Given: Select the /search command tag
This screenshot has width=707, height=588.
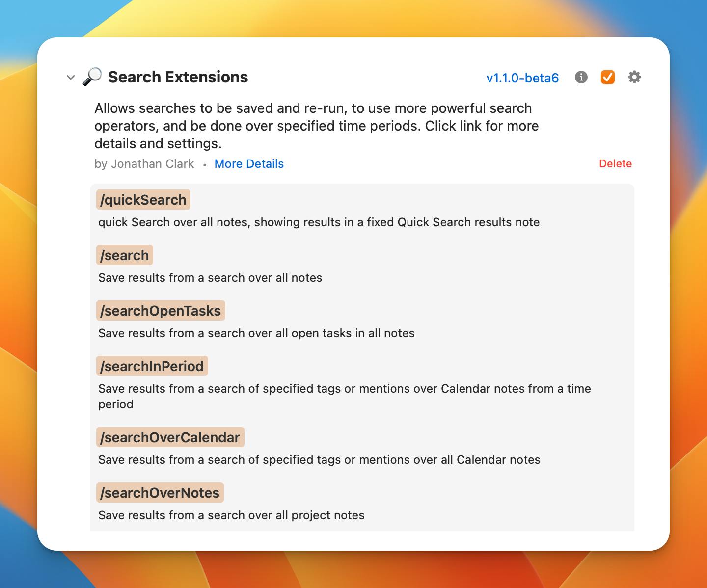Looking at the screenshot, I should (x=125, y=256).
